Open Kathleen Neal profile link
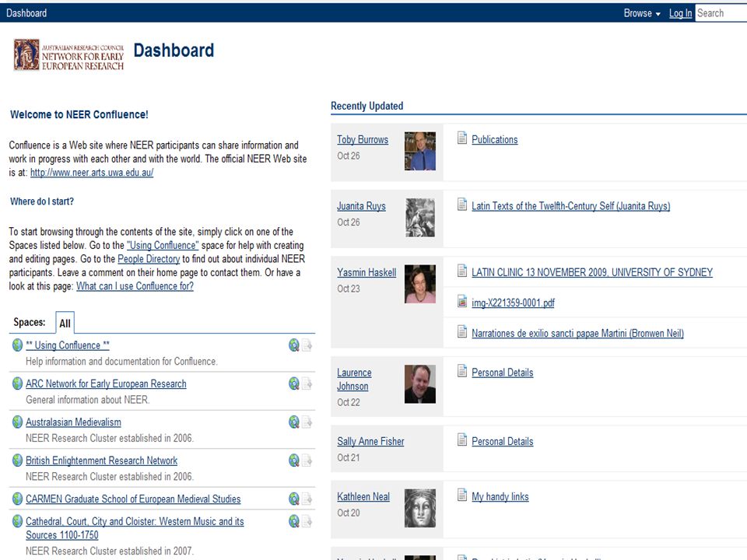The image size is (747, 560). tap(363, 497)
